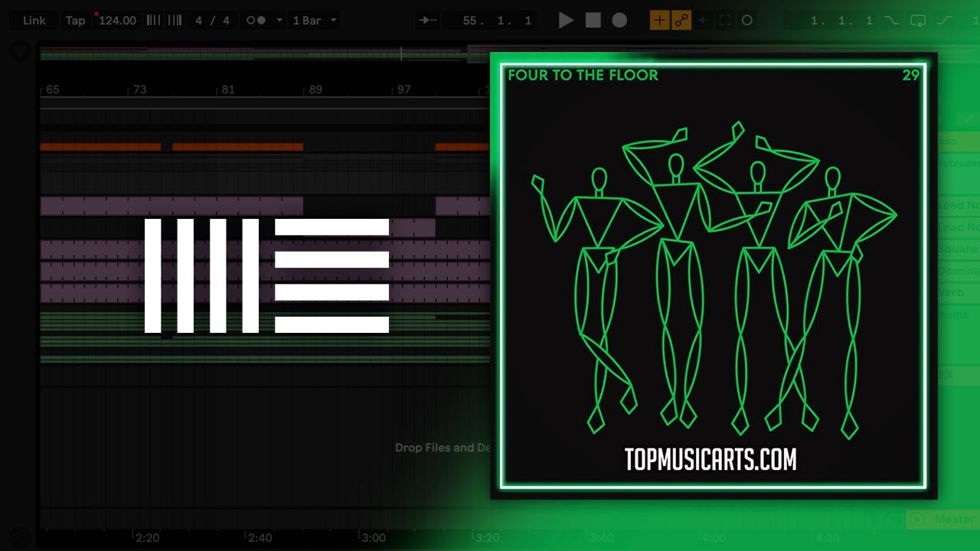This screenshot has width=980, height=551.
Task: Click the Phase Nudge Down button
Action: point(154,21)
